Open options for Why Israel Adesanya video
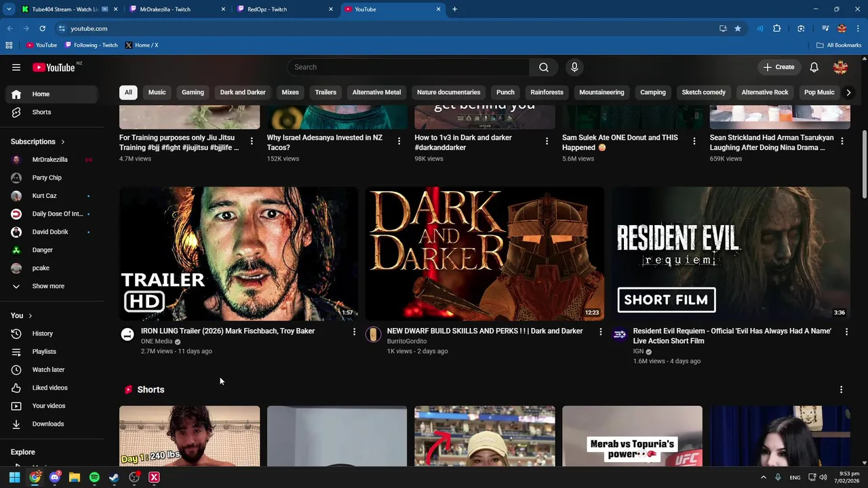868x488 pixels. click(399, 141)
